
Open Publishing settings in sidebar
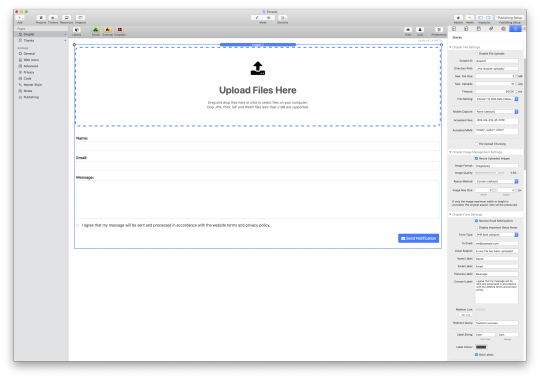coord(31,97)
